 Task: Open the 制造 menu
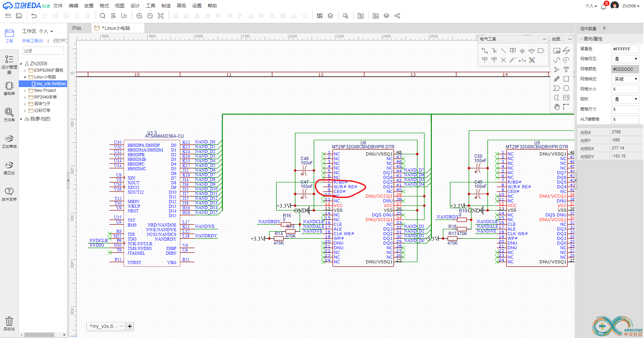point(166,6)
